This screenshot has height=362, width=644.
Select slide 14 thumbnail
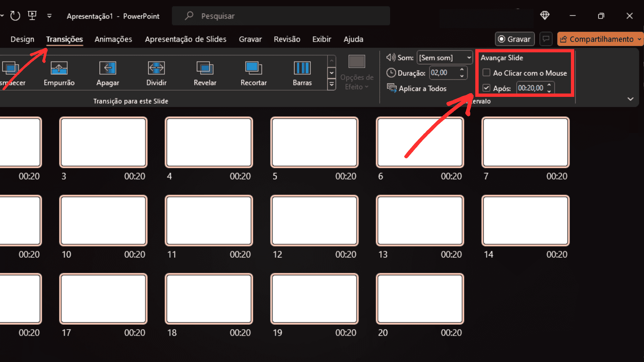pyautogui.click(x=526, y=221)
